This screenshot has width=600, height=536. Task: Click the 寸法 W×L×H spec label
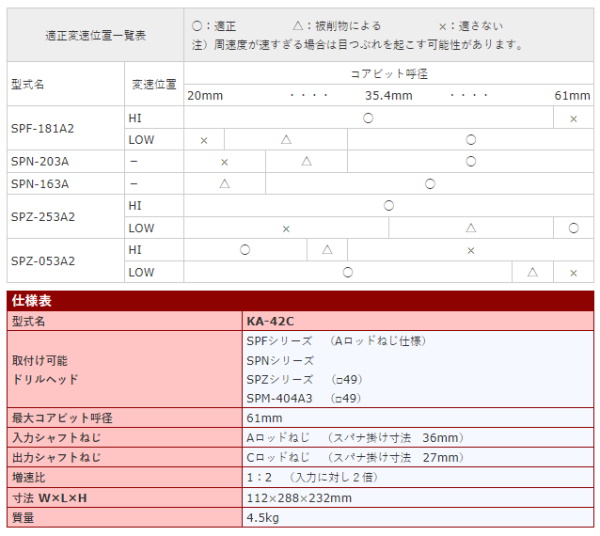click(x=49, y=498)
